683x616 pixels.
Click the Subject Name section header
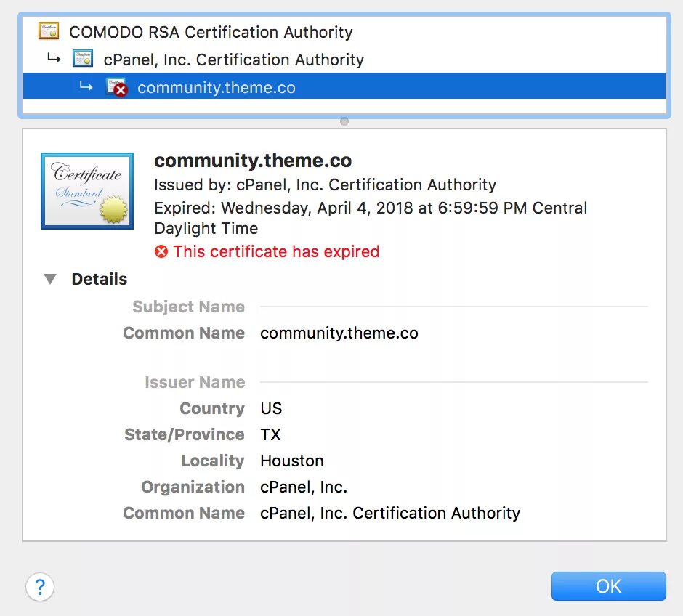pos(189,307)
